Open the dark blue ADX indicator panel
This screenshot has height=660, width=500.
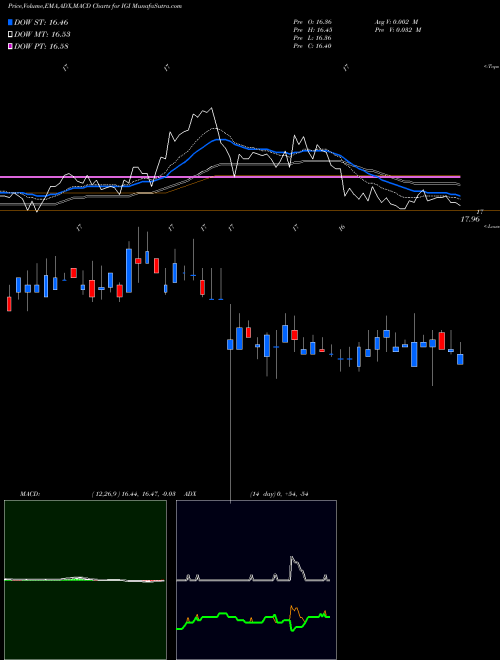[x=256, y=580]
